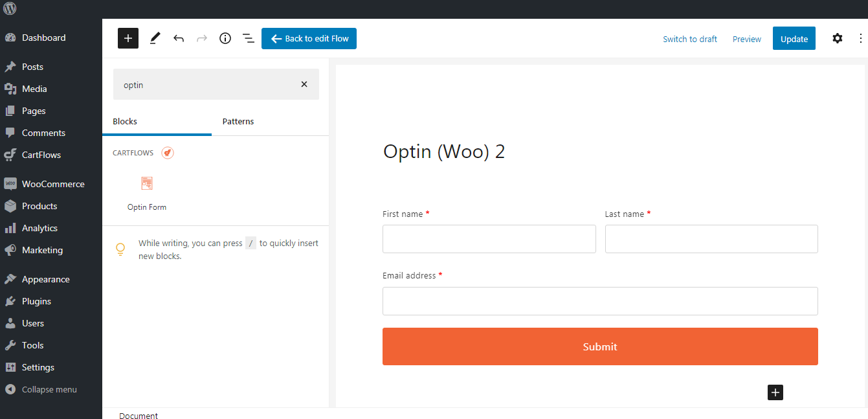Click the Undo arrow icon
The width and height of the screenshot is (868, 419).
coord(179,38)
